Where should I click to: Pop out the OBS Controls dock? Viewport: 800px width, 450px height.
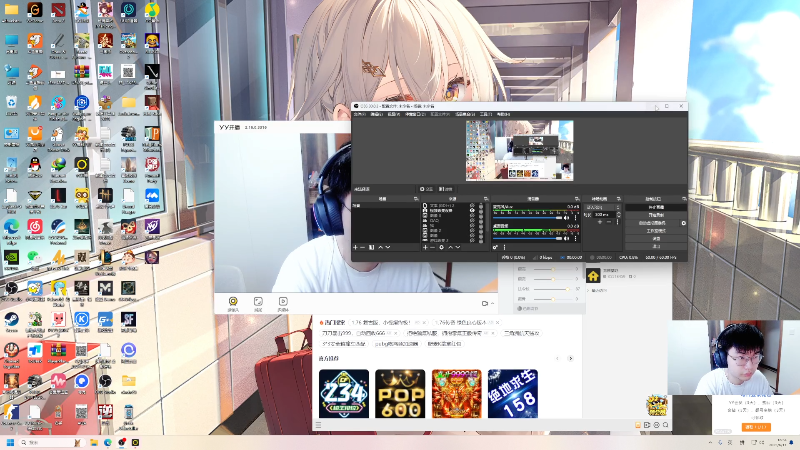684,199
